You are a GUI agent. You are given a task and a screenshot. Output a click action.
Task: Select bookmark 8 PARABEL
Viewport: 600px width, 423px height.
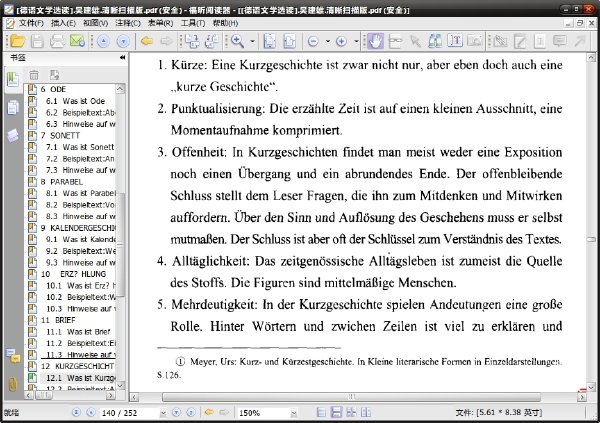[61, 181]
